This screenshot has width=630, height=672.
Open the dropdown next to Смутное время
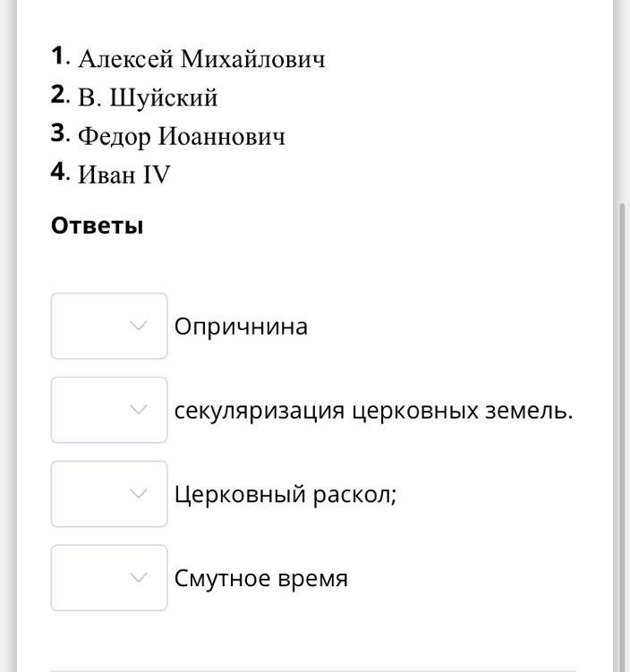coord(108,578)
